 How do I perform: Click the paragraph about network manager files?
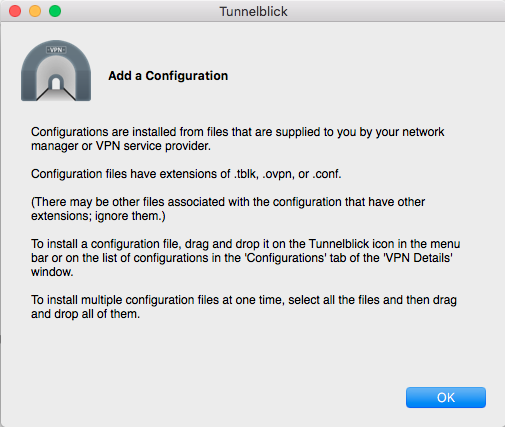(238, 139)
